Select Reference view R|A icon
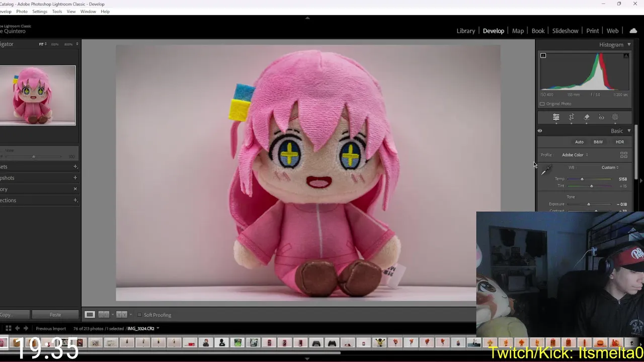Image resolution: width=644 pixels, height=362 pixels. 104,315
